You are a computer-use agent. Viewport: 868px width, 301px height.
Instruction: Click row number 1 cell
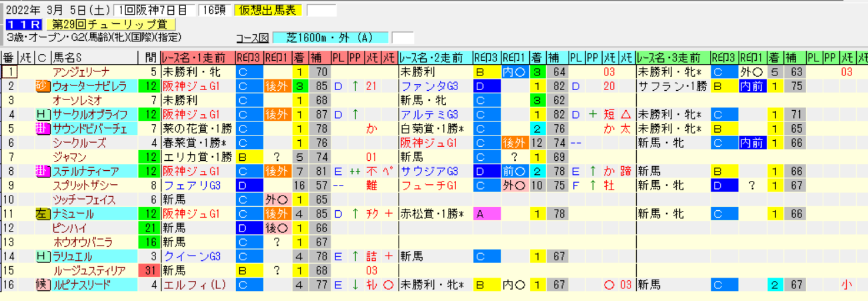click(9, 71)
